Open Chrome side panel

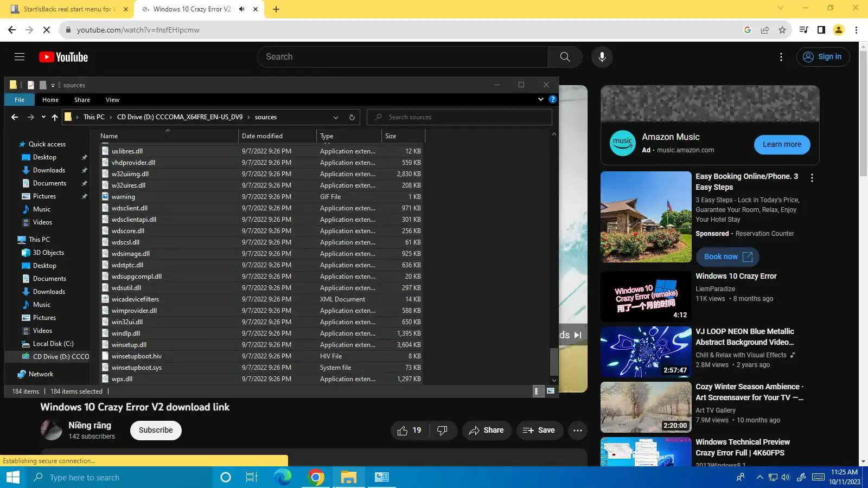point(821,30)
